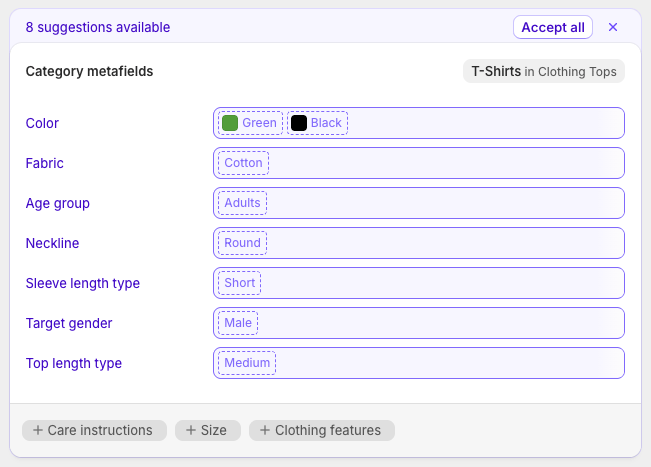Accept the Cotton fabric suggestion
This screenshot has height=467, width=651.
[x=243, y=163]
